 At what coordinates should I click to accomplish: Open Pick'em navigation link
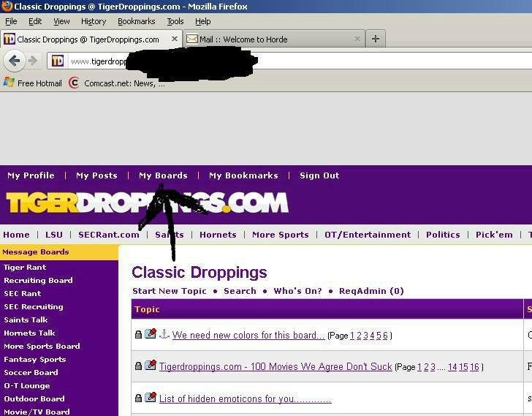[x=494, y=235]
